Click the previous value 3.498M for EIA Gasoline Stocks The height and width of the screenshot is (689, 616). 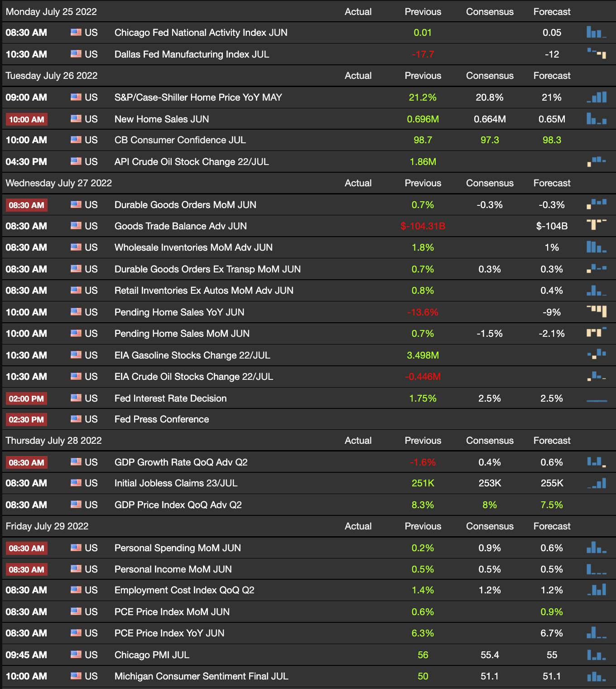tap(423, 355)
